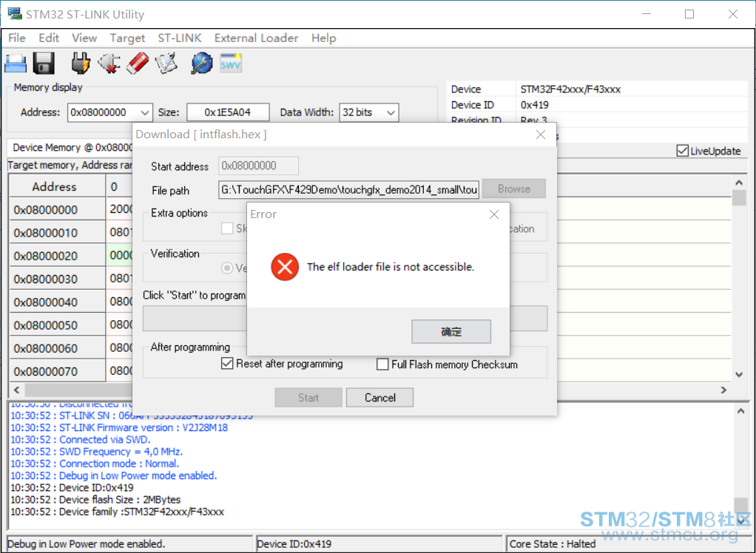Click status bar Device ID:0x419

click(294, 544)
